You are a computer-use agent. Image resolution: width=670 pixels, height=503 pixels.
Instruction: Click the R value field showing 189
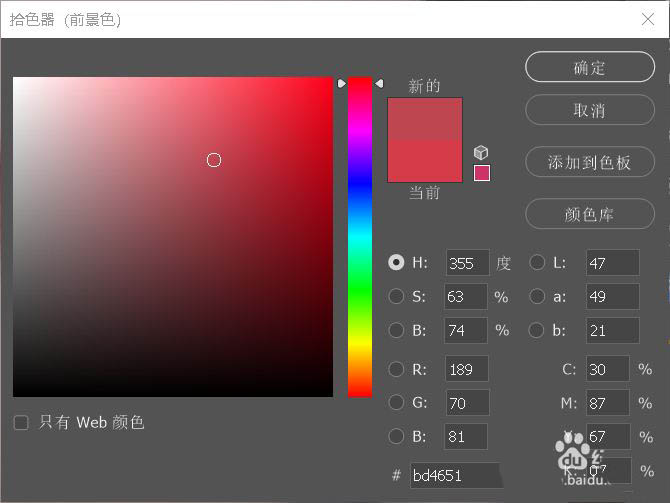coord(467,369)
